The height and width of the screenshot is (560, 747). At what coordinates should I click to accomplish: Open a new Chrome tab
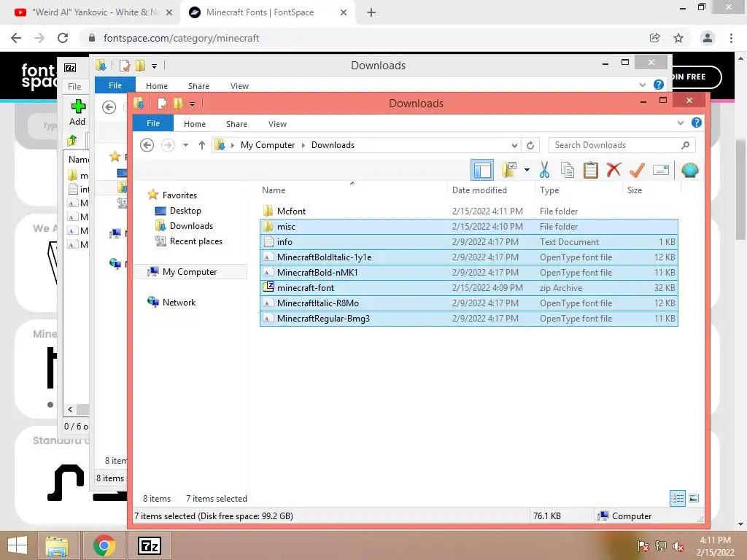click(x=371, y=12)
